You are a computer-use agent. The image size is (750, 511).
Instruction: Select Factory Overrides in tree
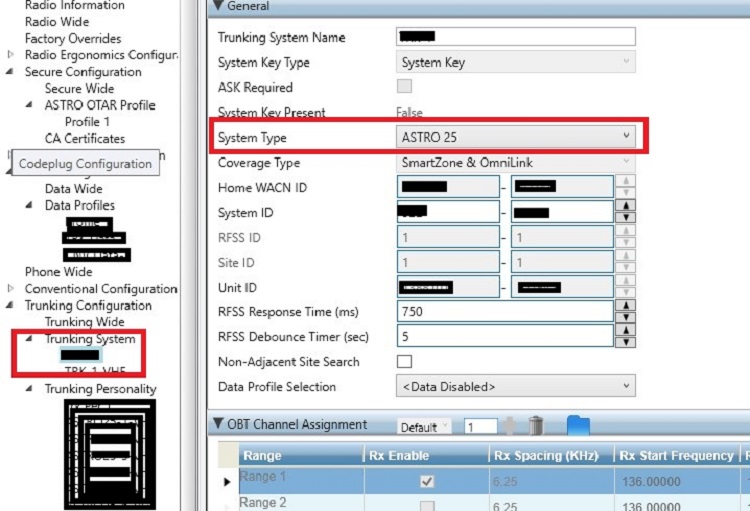(x=73, y=38)
